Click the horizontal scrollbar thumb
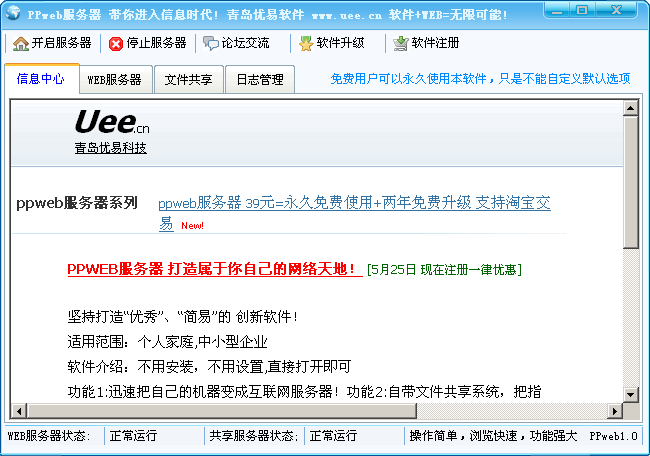650x456 pixels. [222, 411]
